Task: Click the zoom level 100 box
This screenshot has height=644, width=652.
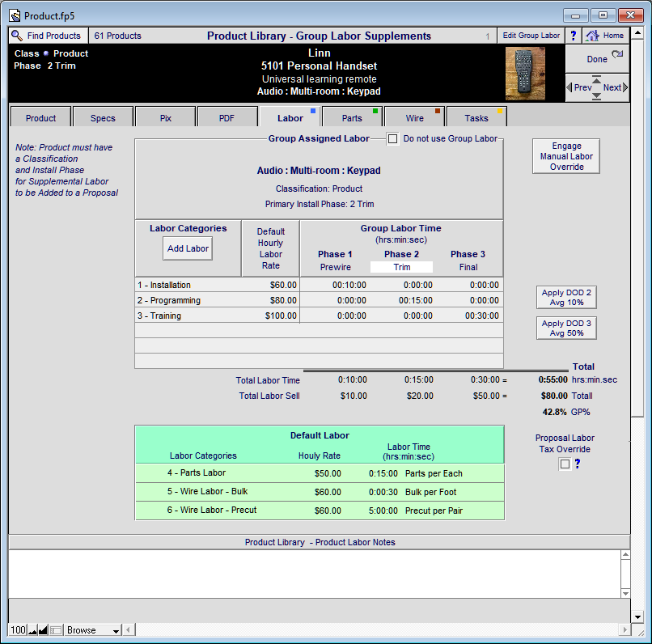Action: [18, 630]
